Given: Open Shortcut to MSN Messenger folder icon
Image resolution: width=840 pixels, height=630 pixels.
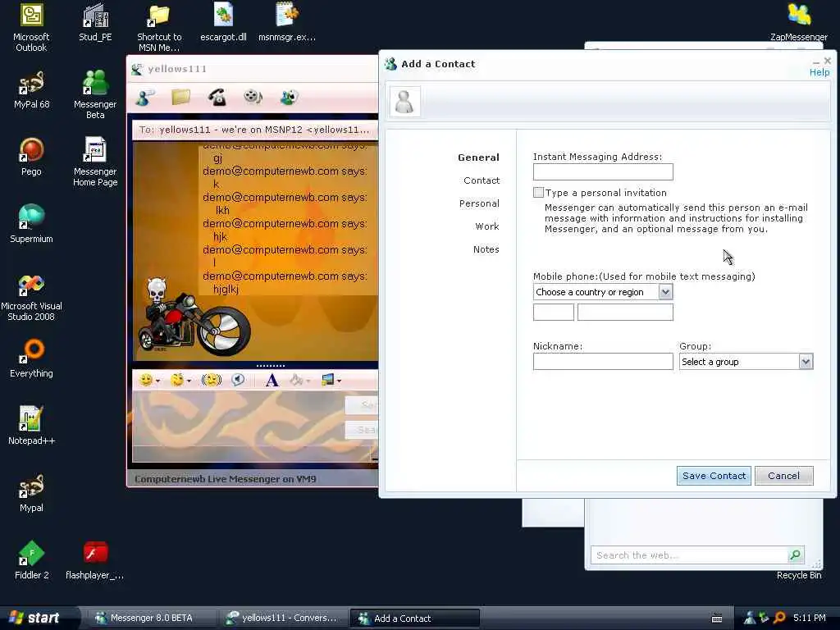Looking at the screenshot, I should point(159,28).
